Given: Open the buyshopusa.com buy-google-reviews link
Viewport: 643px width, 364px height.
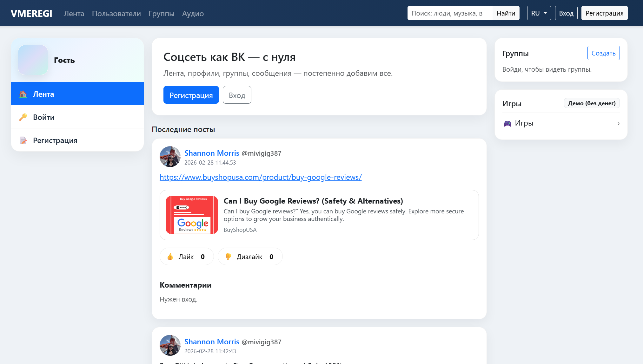Looking at the screenshot, I should pos(261,177).
